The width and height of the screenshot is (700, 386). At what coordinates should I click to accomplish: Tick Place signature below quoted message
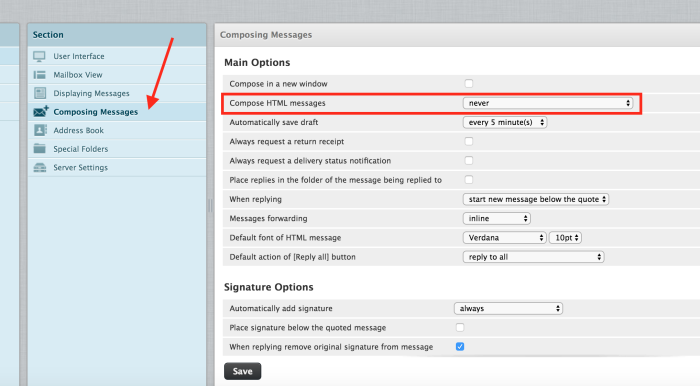pyautogui.click(x=460, y=328)
